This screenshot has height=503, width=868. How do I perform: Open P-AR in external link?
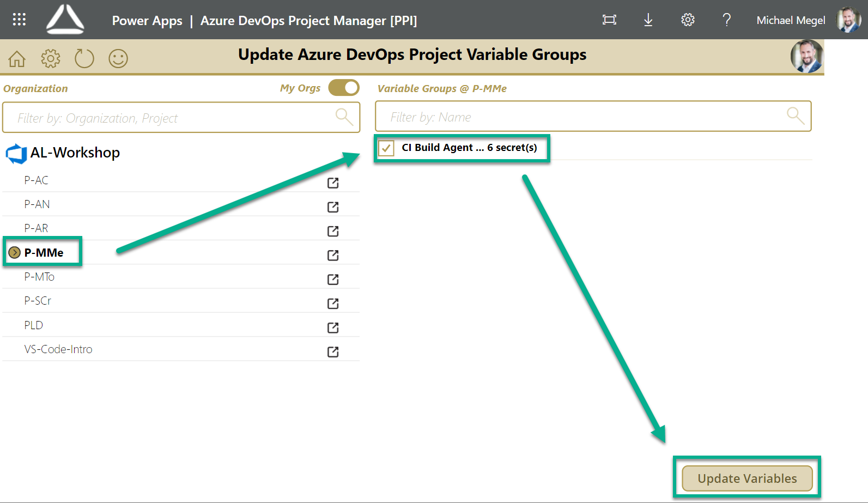click(x=333, y=231)
